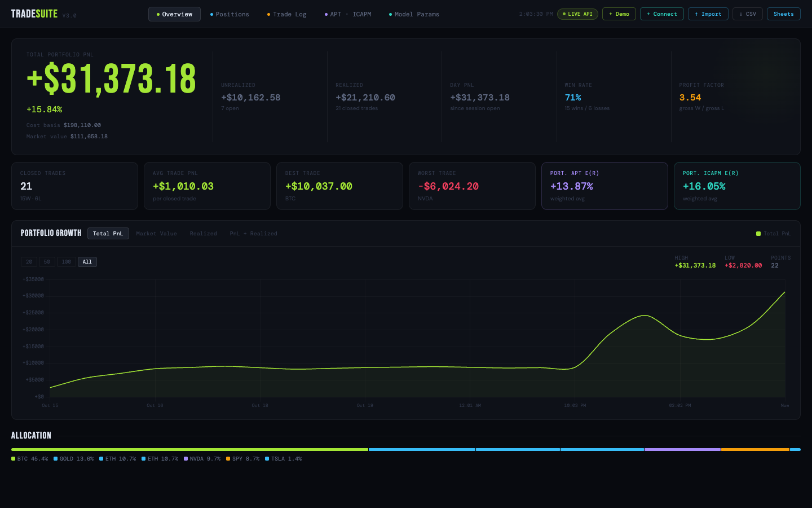The image size is (812, 508).
Task: Click the Profit Factor 3.54 value
Action: (x=690, y=98)
